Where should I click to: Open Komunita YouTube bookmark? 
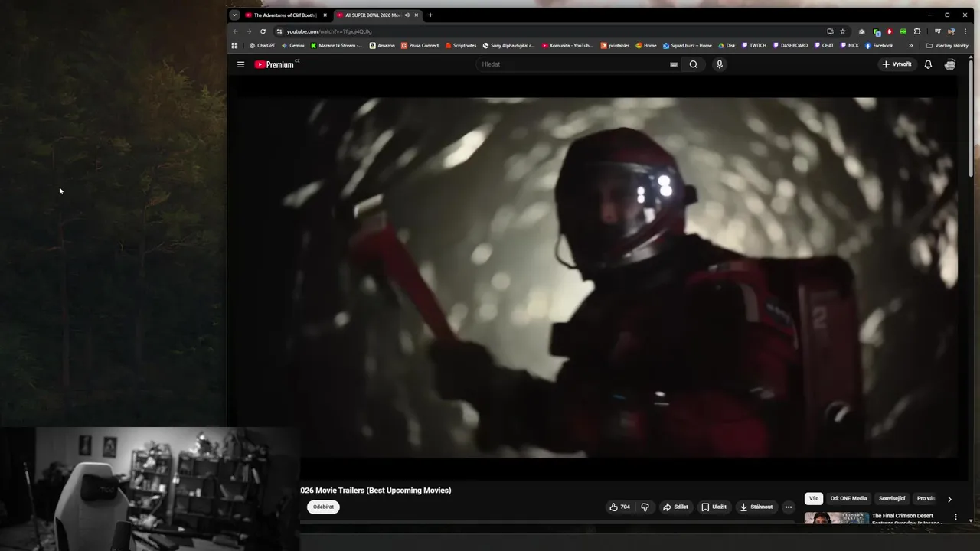point(567,46)
